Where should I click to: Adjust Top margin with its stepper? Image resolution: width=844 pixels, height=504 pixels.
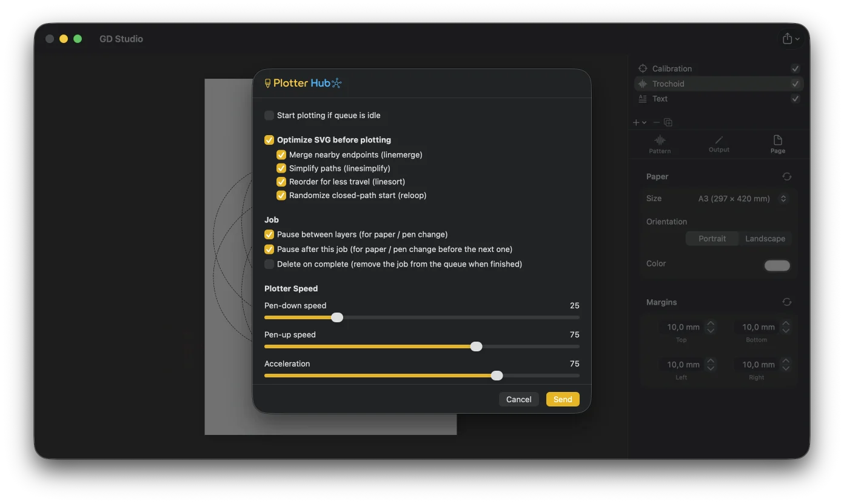coord(711,327)
